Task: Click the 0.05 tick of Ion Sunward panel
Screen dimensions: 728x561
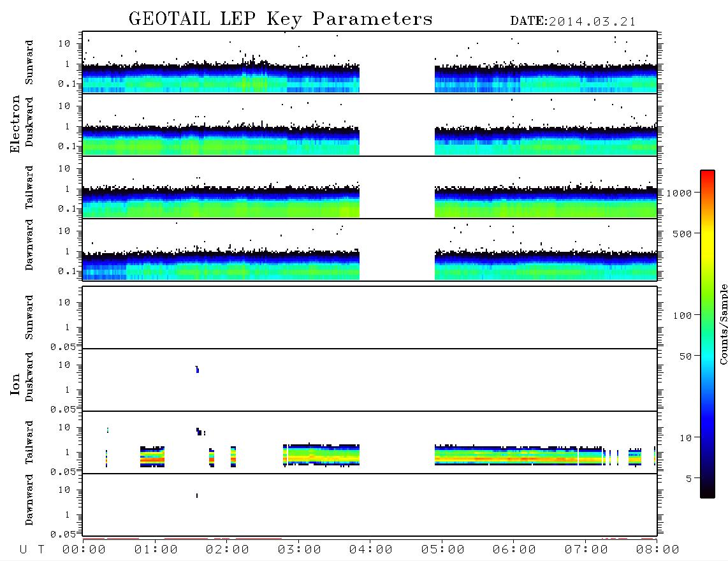Action: pos(62,346)
